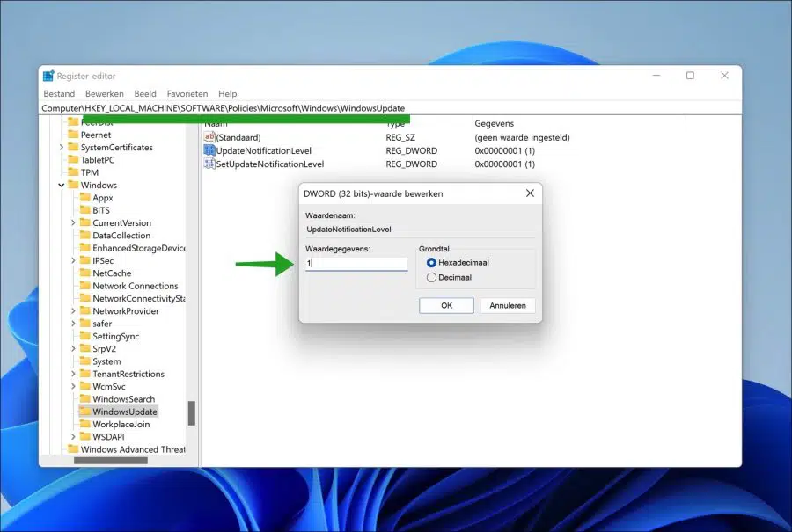Maximize the Register-editor window

[690, 76]
